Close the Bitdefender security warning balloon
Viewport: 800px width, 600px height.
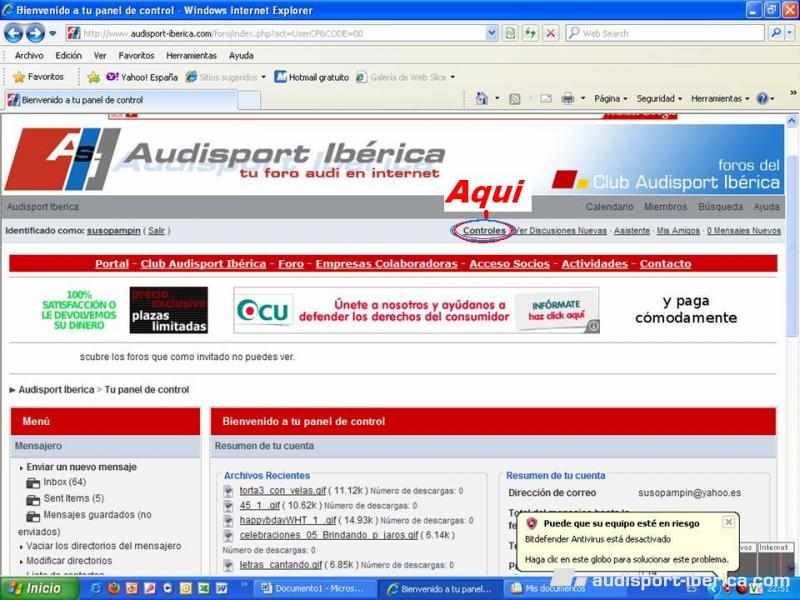click(x=729, y=522)
